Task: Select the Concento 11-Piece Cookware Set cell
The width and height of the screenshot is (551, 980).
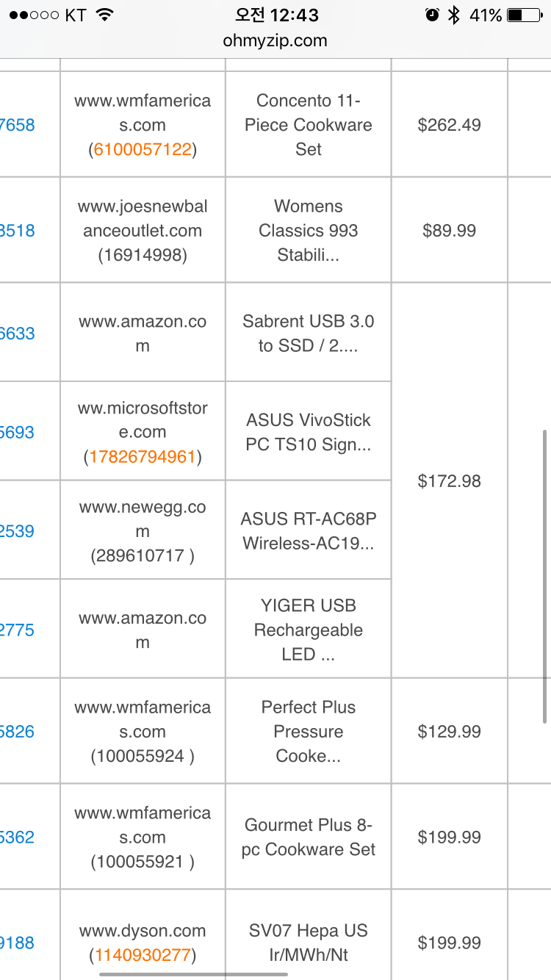Action: click(309, 125)
